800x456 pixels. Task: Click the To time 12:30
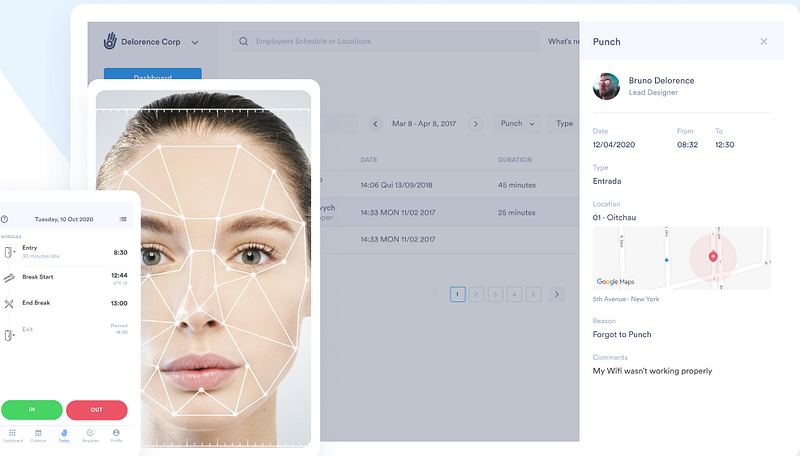point(724,145)
